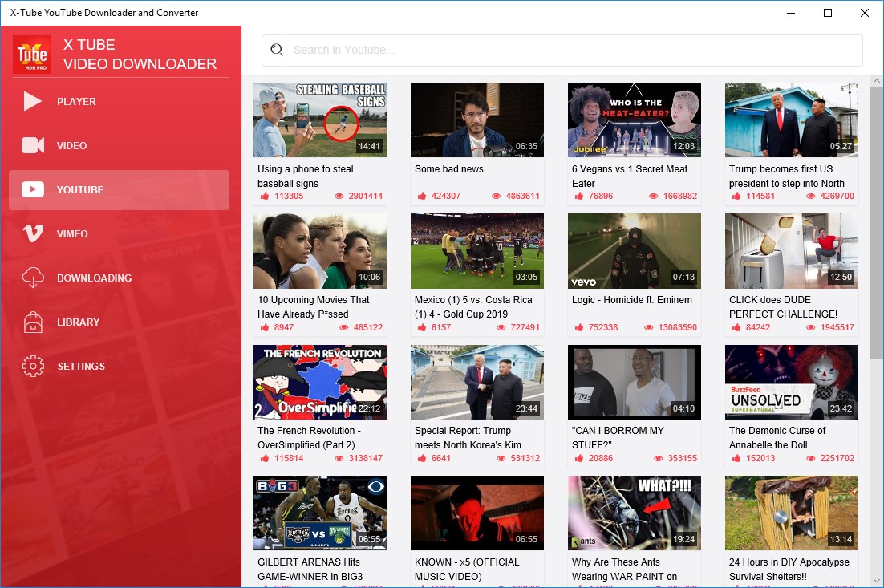Click the thumbs-up icon beside 6157
This screenshot has height=588, width=884.
point(422,327)
